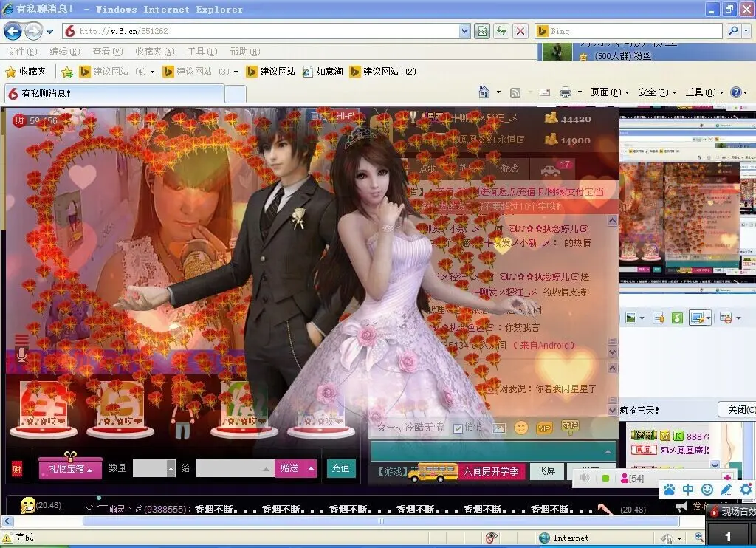The image size is (756, 548).
Task: Open the 编辑(E) menu
Action: 65,52
